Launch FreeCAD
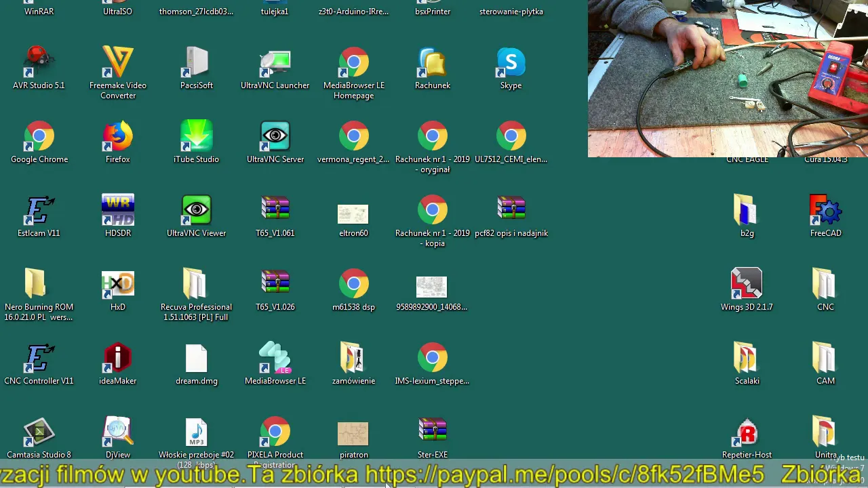 [x=826, y=216]
